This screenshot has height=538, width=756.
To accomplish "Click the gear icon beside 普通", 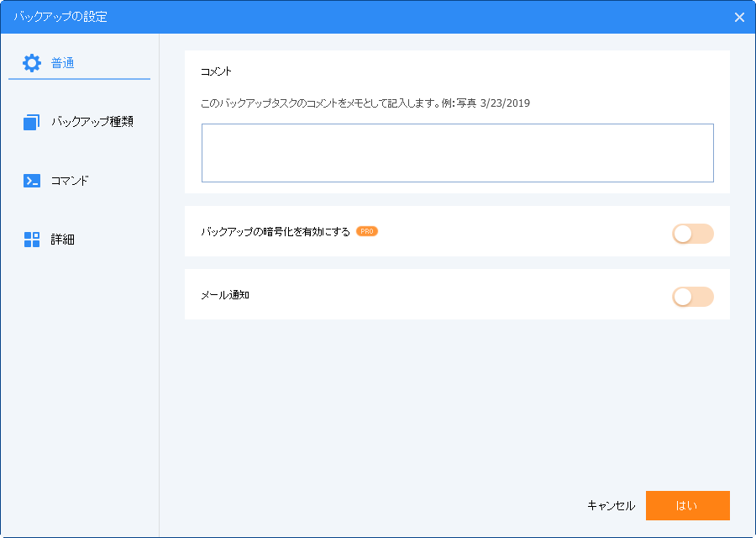I will [x=32, y=63].
